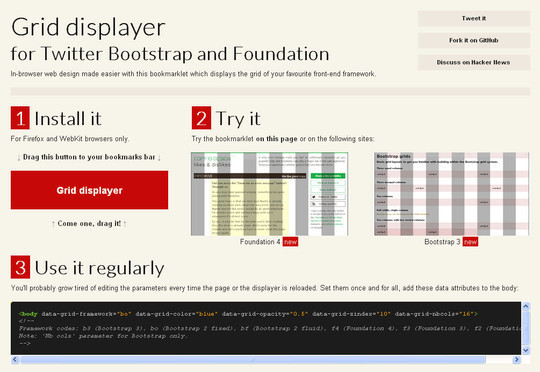Click the red "new" badge beside Bootstrap 3

(470, 242)
